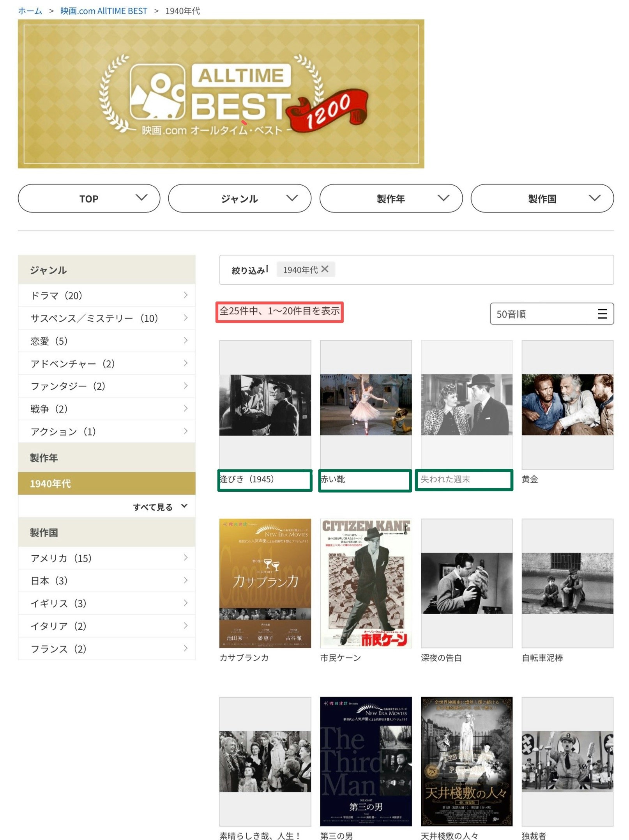Open the 50音順 sort menu icon

click(x=602, y=314)
